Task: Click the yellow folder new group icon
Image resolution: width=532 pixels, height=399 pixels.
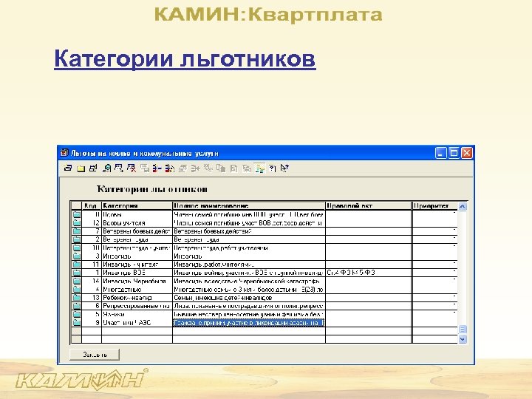Action: [81, 168]
